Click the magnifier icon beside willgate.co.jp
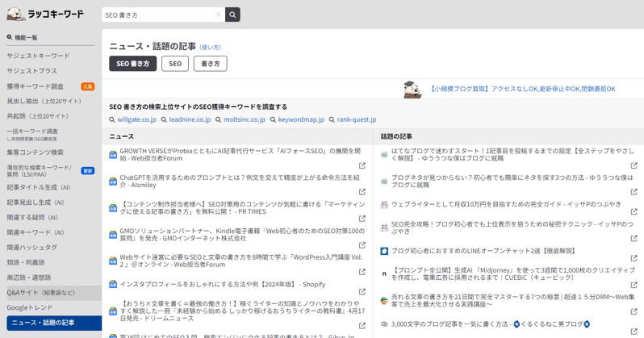 click(112, 120)
